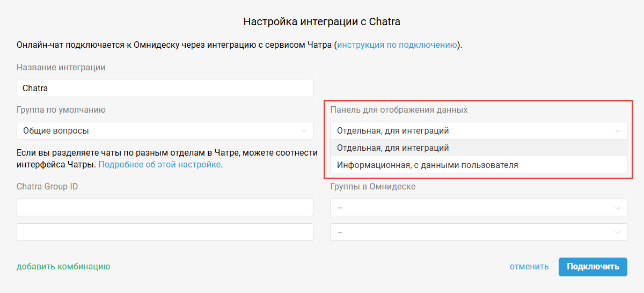Open the first Omnidesk group dropdown
The width and height of the screenshot is (644, 293).
[x=478, y=207]
